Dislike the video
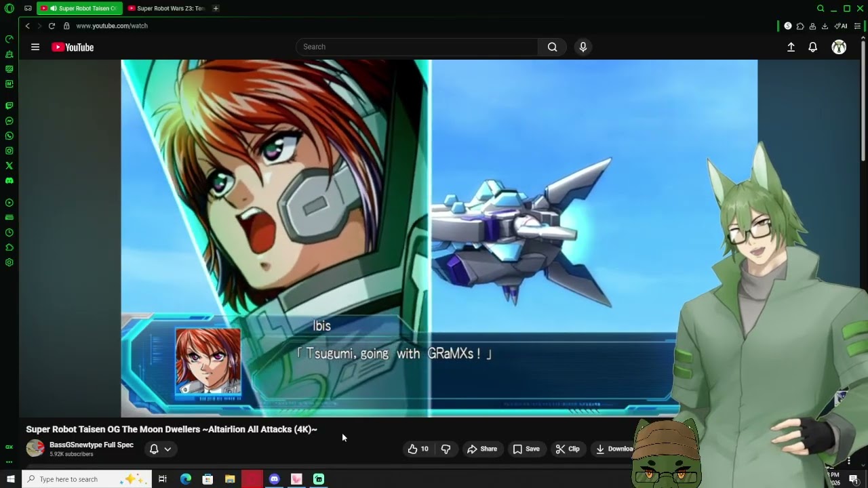868x488 pixels. pos(446,449)
